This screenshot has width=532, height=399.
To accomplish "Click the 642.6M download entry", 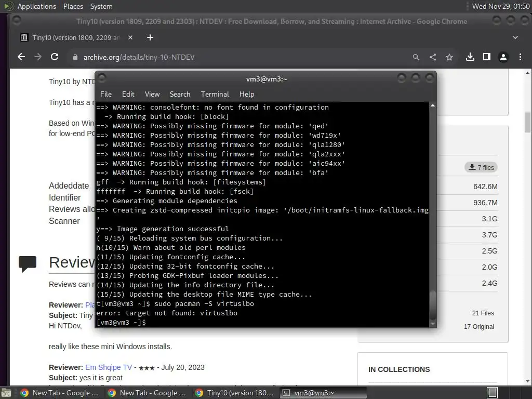I will tap(485, 187).
